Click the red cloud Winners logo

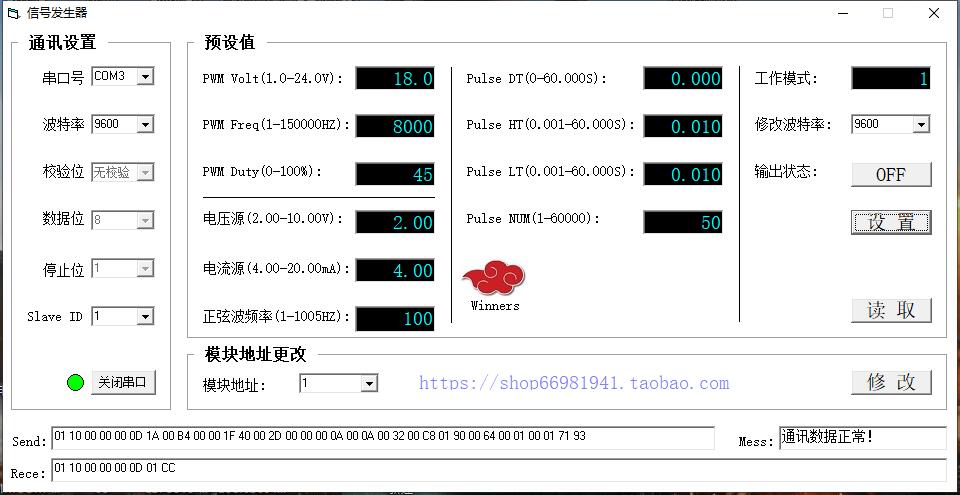[x=495, y=277]
